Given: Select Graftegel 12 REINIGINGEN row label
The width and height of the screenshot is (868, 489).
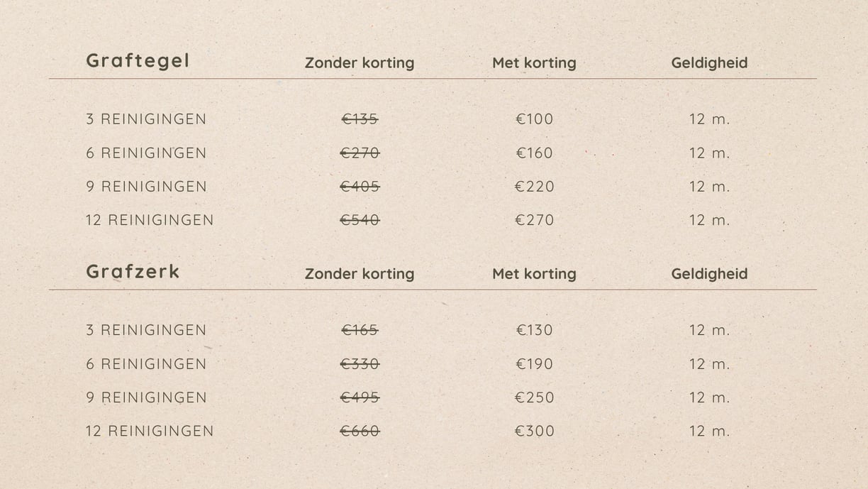Looking at the screenshot, I should coord(150,220).
